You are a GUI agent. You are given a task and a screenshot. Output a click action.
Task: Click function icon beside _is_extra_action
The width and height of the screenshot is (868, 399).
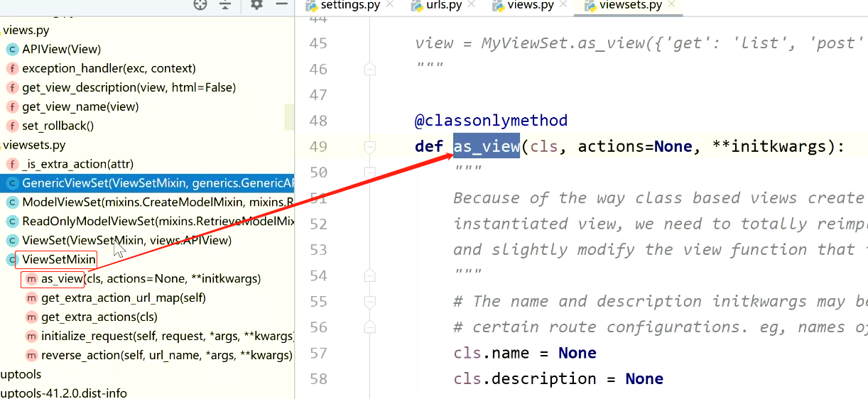coord(12,164)
